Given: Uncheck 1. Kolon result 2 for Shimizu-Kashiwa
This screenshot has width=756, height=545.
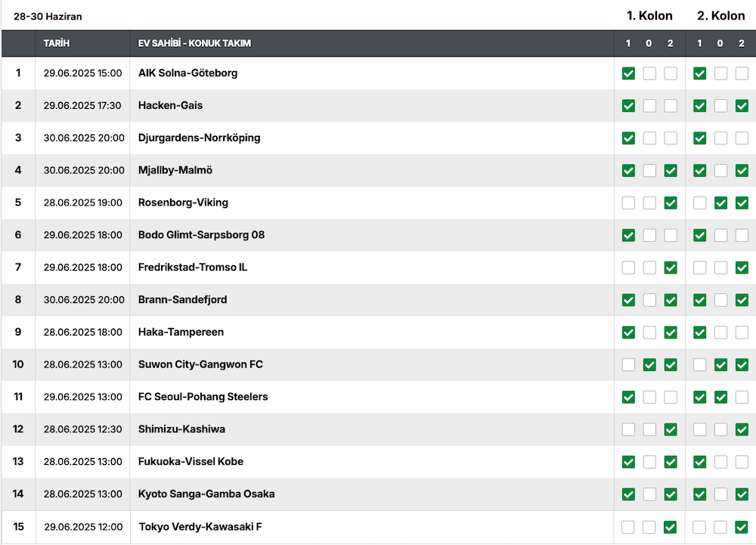Looking at the screenshot, I should pyautogui.click(x=671, y=429).
